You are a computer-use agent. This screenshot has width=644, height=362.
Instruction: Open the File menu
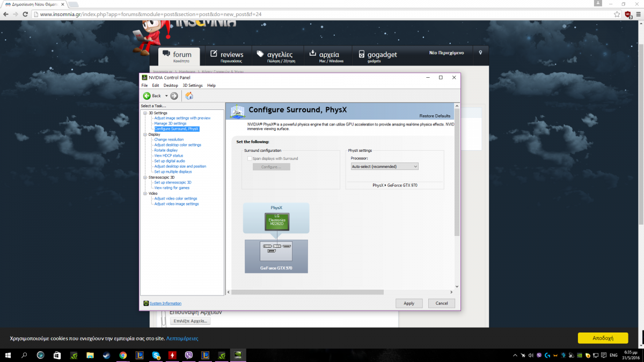[144, 85]
